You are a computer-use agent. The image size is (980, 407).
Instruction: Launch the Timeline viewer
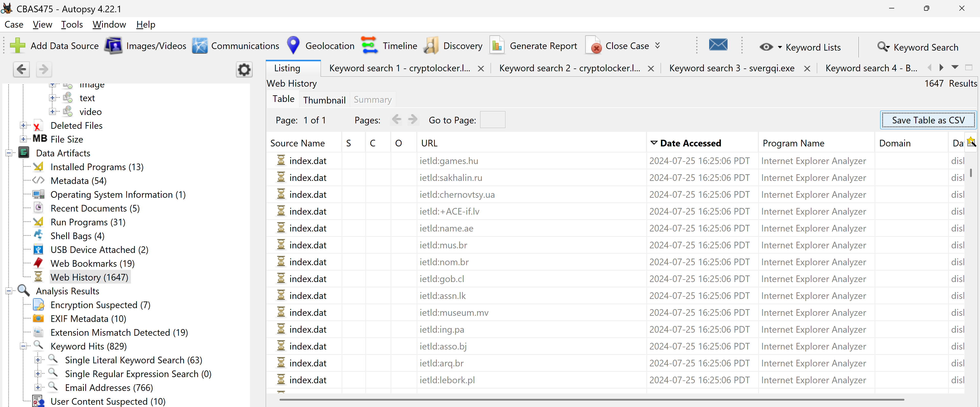click(x=369, y=46)
